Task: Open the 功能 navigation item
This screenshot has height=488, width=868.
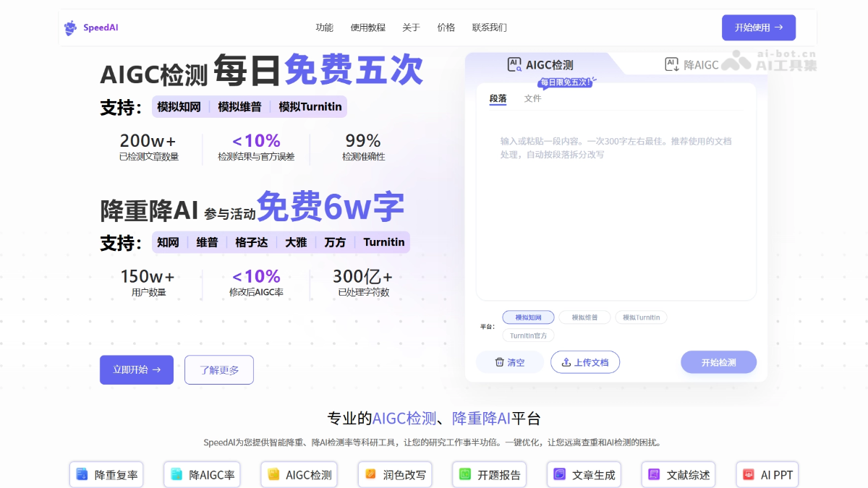Action: click(x=324, y=27)
